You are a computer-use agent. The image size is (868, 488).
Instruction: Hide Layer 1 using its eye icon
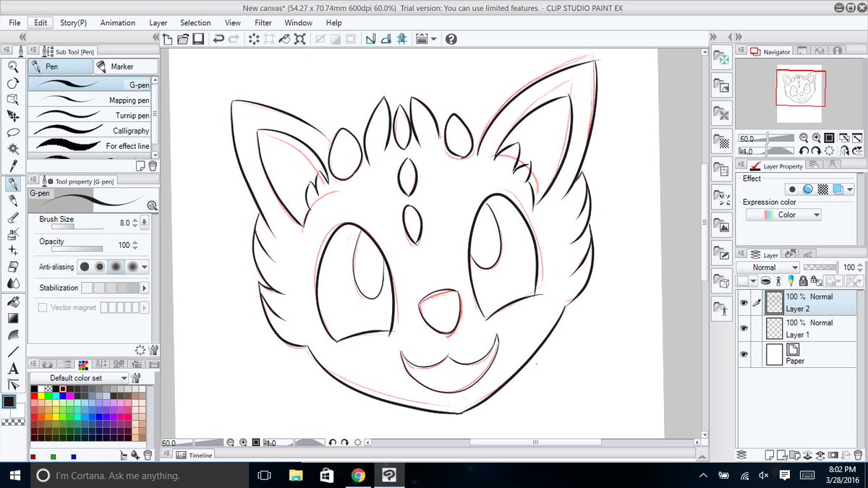[744, 329]
